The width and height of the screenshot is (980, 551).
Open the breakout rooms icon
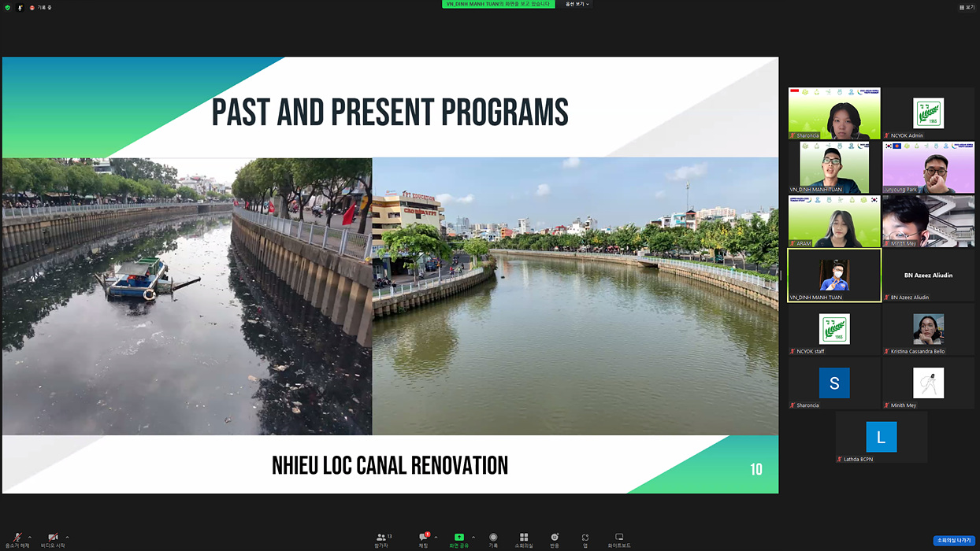pos(524,539)
